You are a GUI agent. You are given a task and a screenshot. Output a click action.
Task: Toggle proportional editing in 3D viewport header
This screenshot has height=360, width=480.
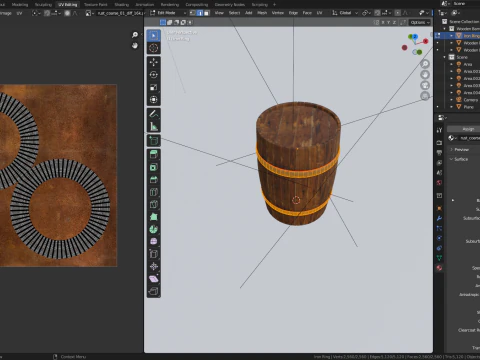pos(398,13)
